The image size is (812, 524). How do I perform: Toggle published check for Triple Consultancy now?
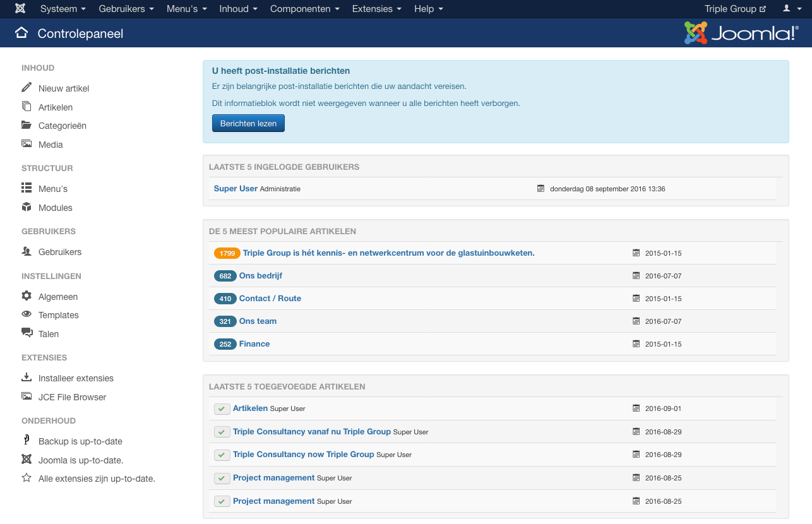pyautogui.click(x=222, y=455)
